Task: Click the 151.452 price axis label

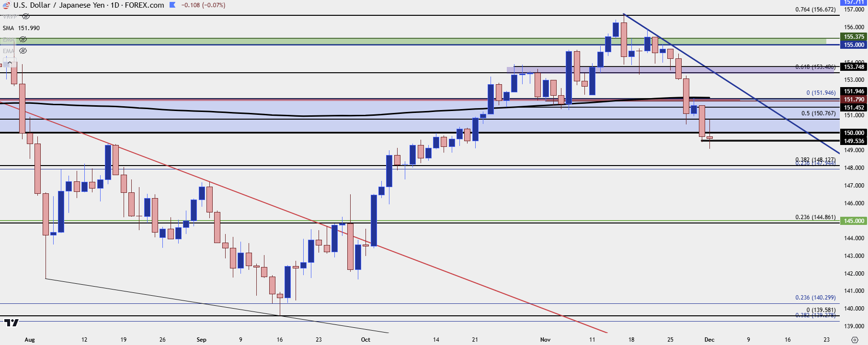Action: click(854, 108)
